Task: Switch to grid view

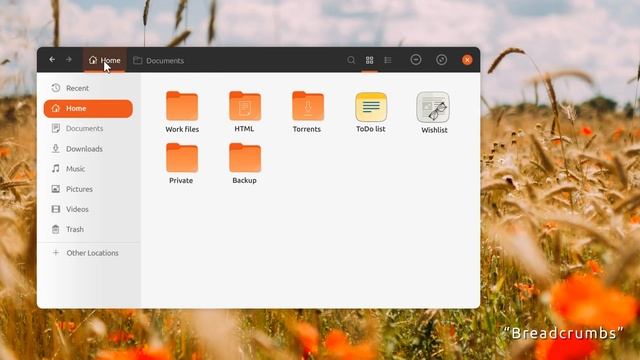Action: tap(369, 60)
